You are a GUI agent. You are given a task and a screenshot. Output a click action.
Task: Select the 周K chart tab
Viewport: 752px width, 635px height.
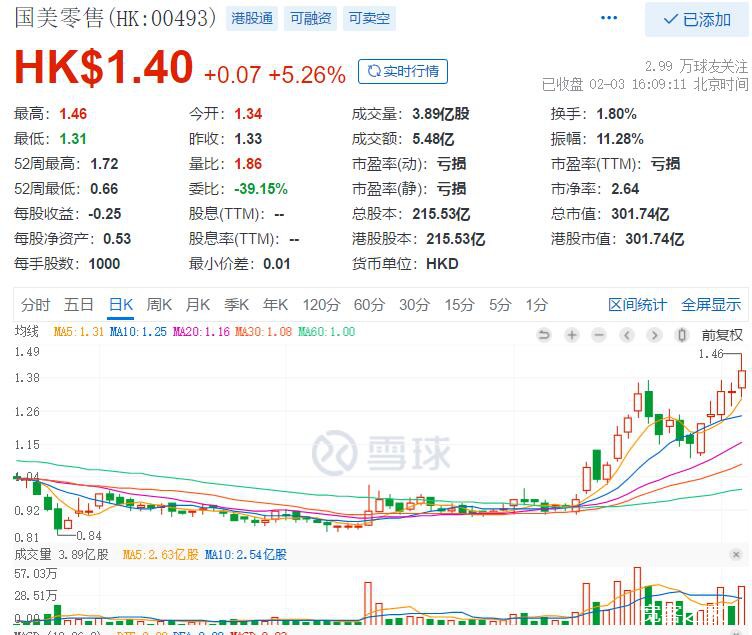point(159,305)
